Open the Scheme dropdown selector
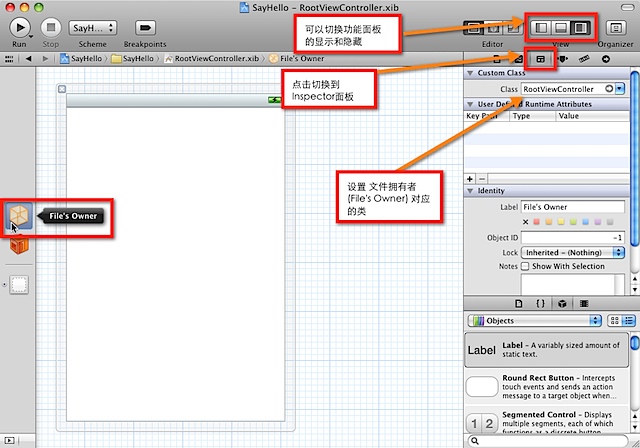The width and height of the screenshot is (640, 448). (93, 27)
